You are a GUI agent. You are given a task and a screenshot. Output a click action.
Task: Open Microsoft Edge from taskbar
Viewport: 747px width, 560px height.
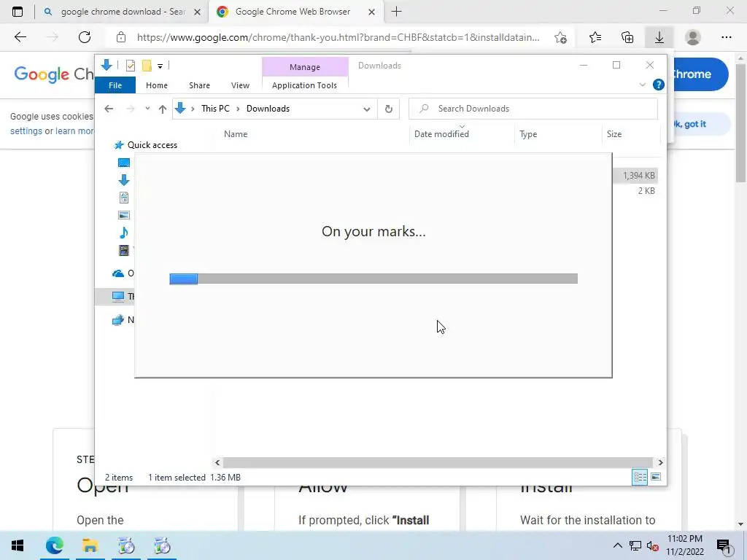[54, 545]
